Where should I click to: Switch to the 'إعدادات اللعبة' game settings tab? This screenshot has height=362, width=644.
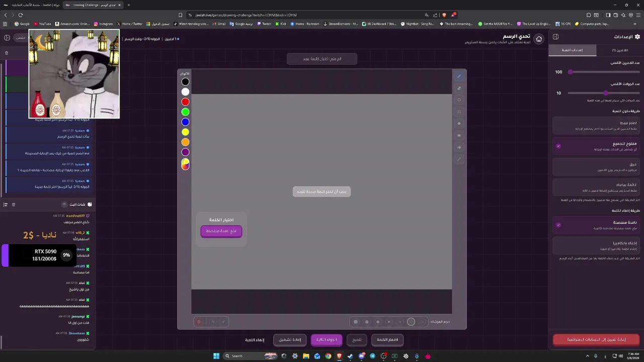(x=573, y=50)
